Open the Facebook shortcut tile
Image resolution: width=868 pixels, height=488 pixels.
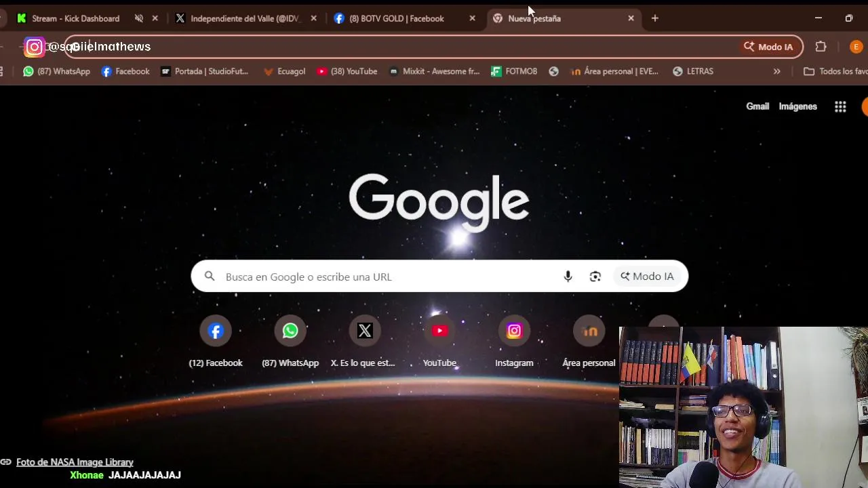(216, 343)
